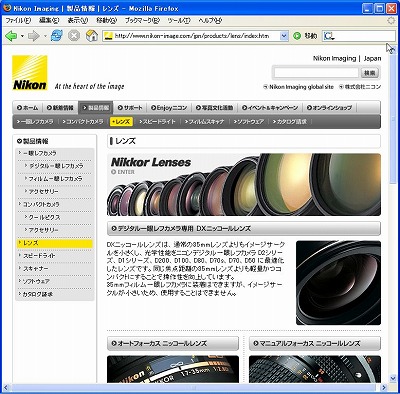Click the Nikon yellow logo
Screen dimensions: 400x394
coord(30,73)
